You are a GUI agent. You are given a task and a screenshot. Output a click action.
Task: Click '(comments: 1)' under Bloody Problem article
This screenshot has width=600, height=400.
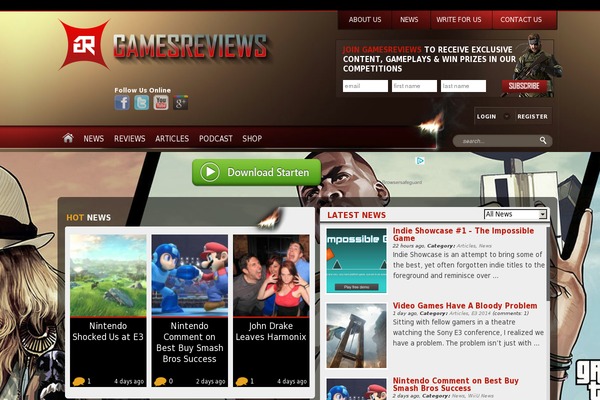tap(510, 313)
